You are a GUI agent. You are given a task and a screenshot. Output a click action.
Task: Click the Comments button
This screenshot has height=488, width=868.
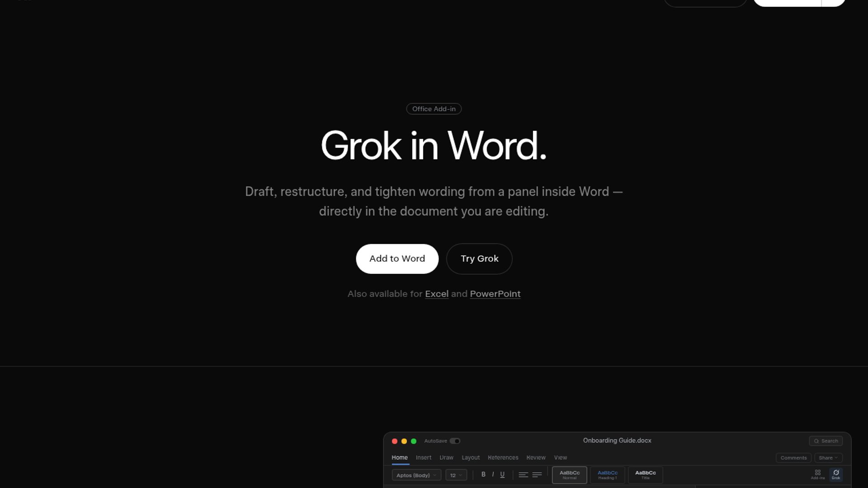[793, 458]
